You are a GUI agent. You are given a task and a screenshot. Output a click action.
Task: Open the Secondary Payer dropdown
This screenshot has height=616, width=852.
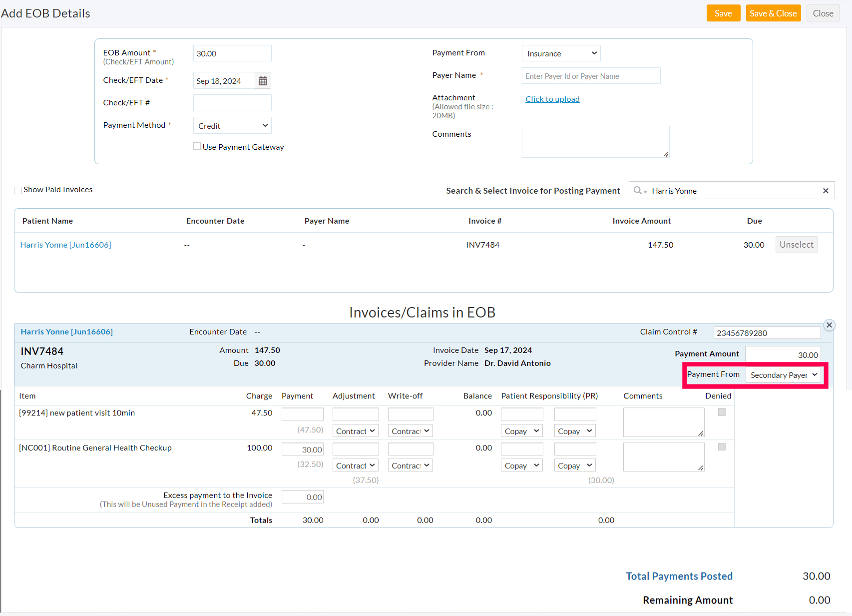pyautogui.click(x=783, y=375)
